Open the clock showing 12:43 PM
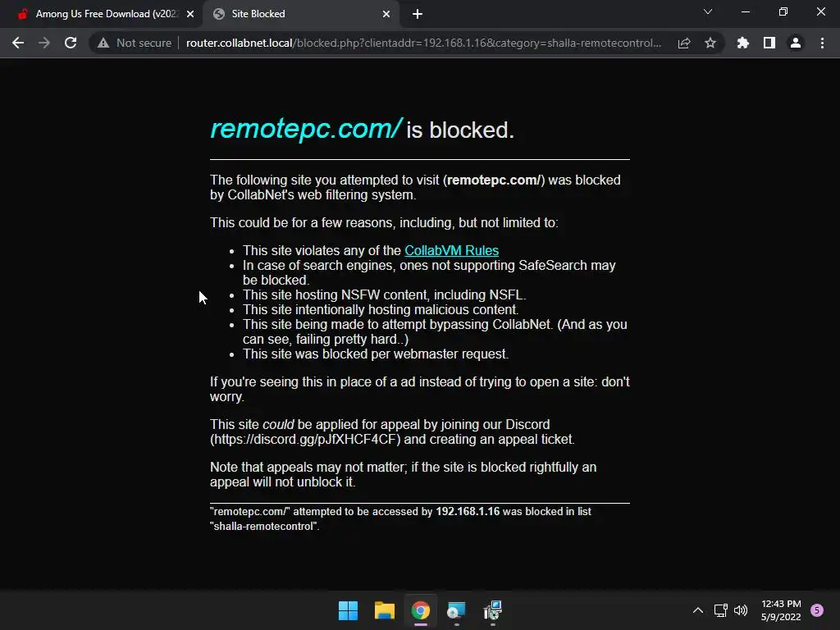This screenshot has height=630, width=840. pos(781,610)
